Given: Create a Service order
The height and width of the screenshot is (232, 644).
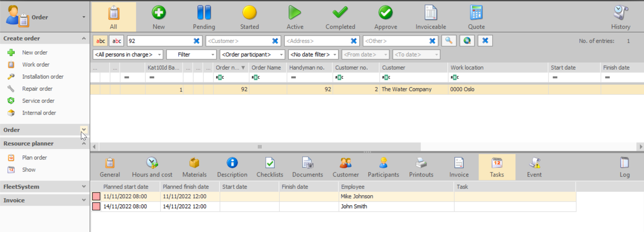Looking at the screenshot, I should (38, 101).
